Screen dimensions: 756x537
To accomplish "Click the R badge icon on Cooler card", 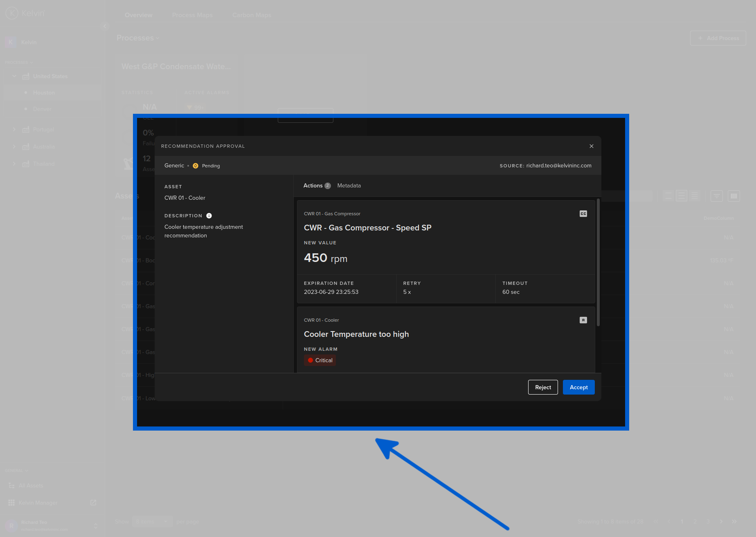I will click(x=583, y=320).
